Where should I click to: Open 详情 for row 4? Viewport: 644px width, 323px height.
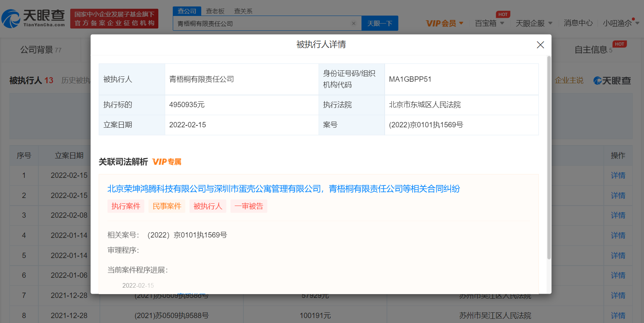pos(618,236)
